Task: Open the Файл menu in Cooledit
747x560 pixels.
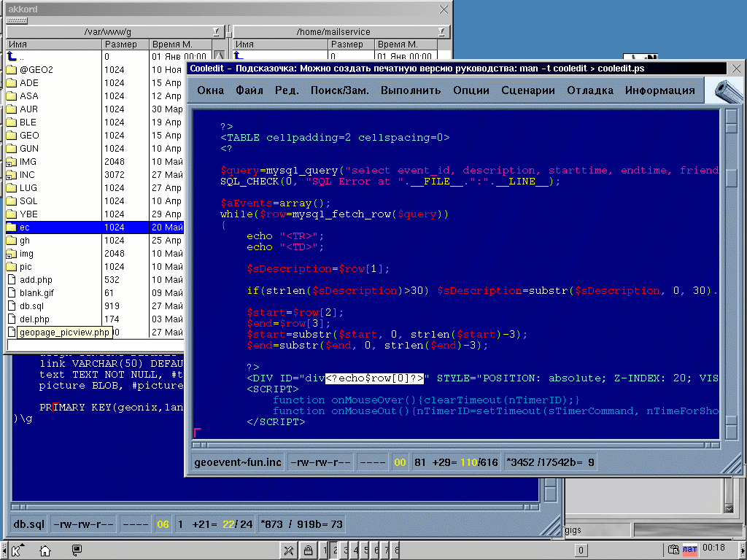Action: (249, 90)
